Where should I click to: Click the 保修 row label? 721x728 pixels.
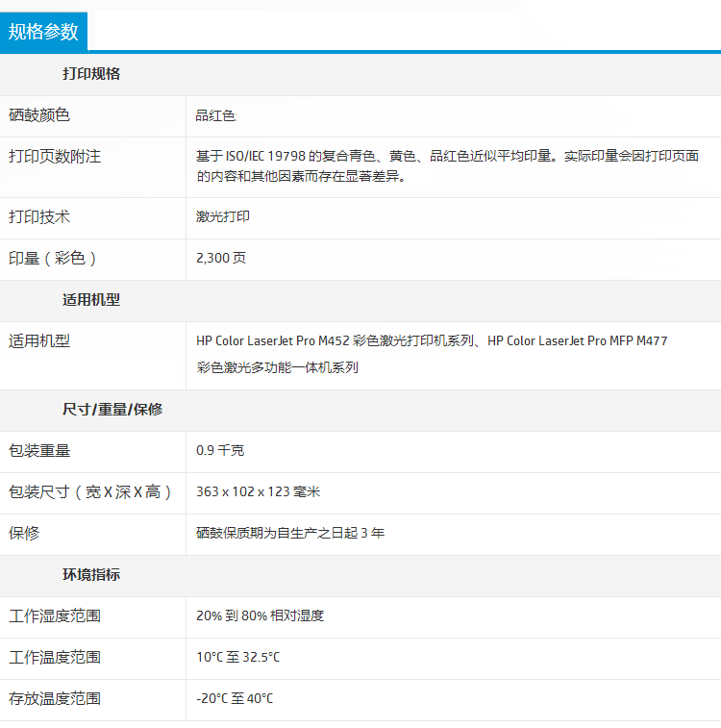pos(24,533)
